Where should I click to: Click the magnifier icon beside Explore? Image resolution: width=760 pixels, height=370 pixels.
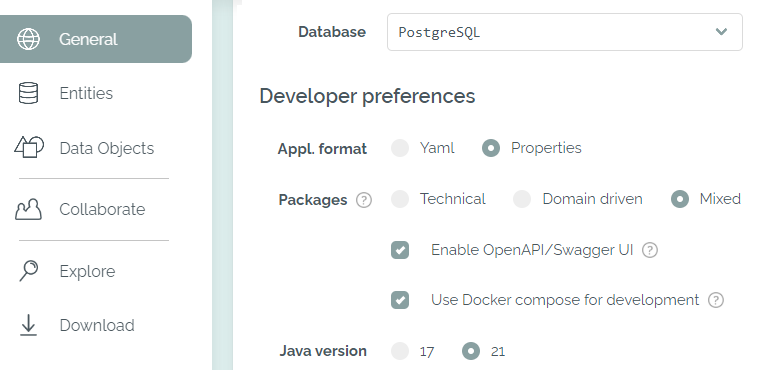coord(28,271)
